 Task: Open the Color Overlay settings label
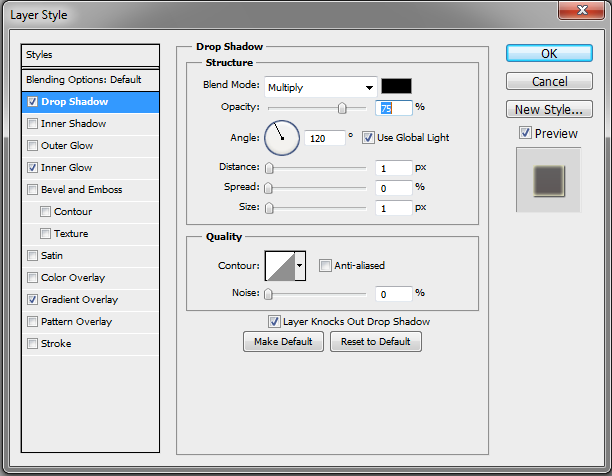click(73, 277)
